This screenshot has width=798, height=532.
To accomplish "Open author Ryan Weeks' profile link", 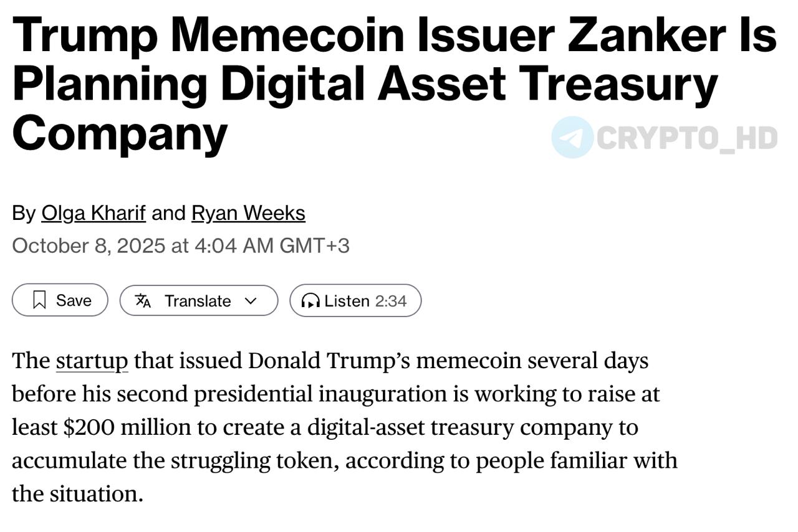I will pyautogui.click(x=248, y=213).
